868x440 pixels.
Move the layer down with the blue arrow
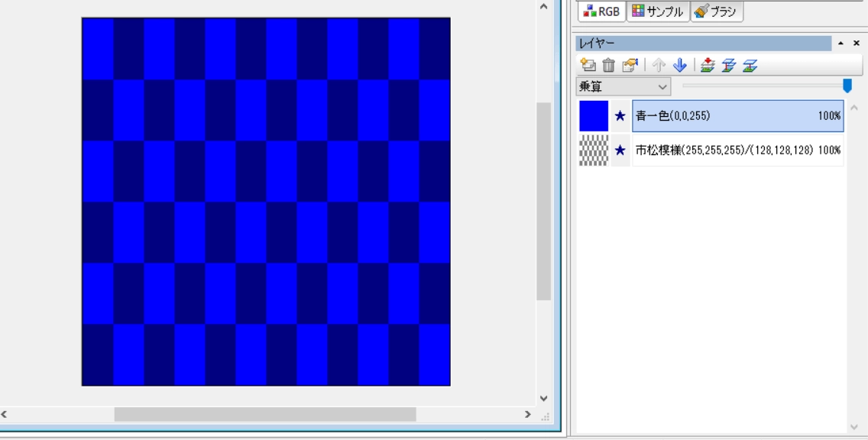point(680,65)
